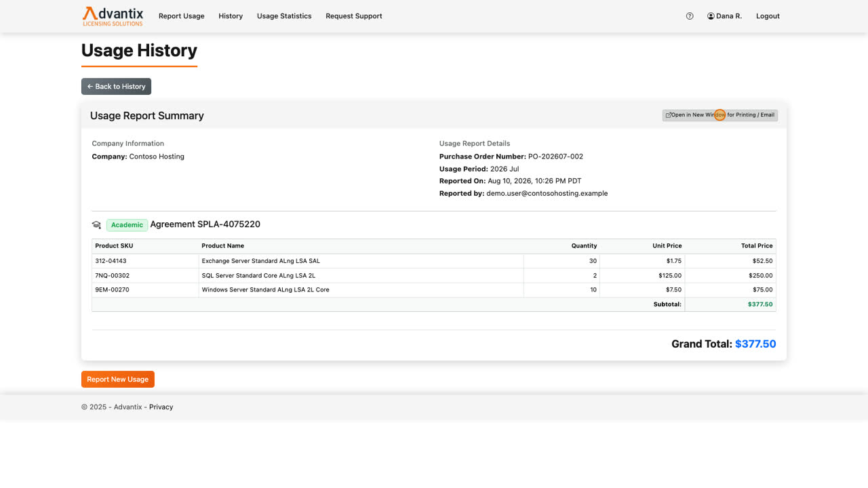Click unit price $125.00
Image resolution: width=868 pixels, height=488 pixels.
(x=670, y=276)
